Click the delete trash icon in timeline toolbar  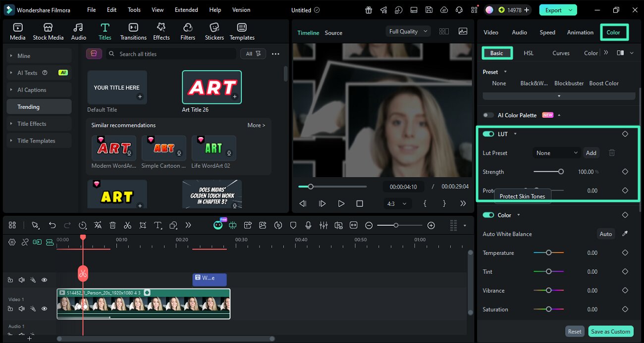click(x=112, y=225)
